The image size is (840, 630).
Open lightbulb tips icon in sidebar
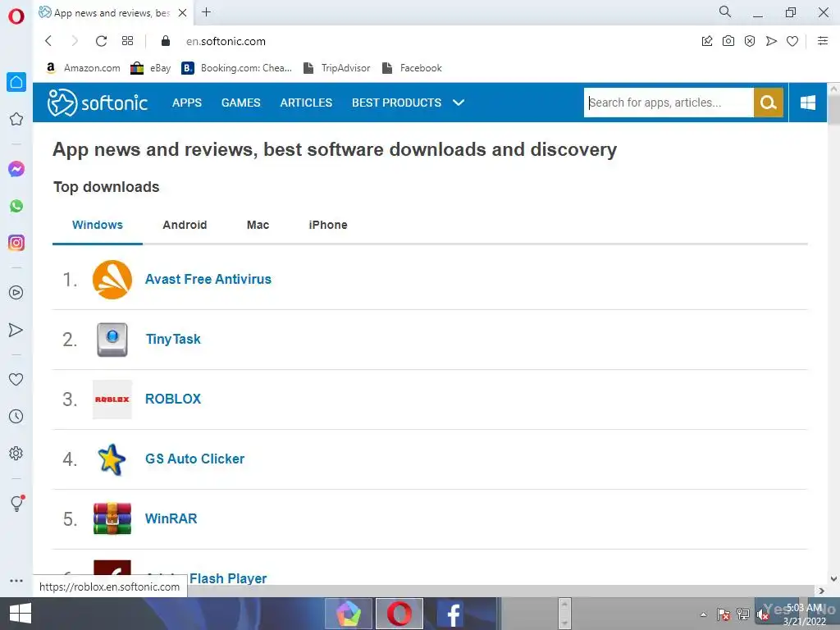(x=17, y=503)
